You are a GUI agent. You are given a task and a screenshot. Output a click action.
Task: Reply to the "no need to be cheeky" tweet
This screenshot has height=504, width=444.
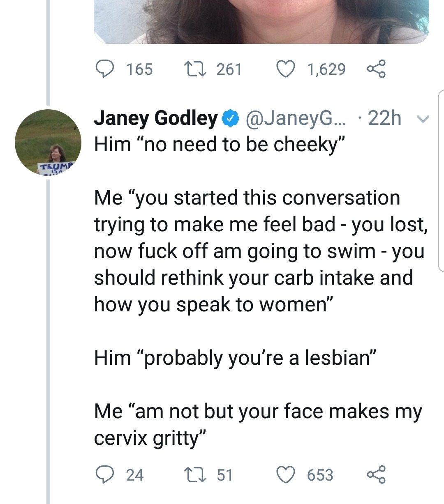tap(104, 475)
